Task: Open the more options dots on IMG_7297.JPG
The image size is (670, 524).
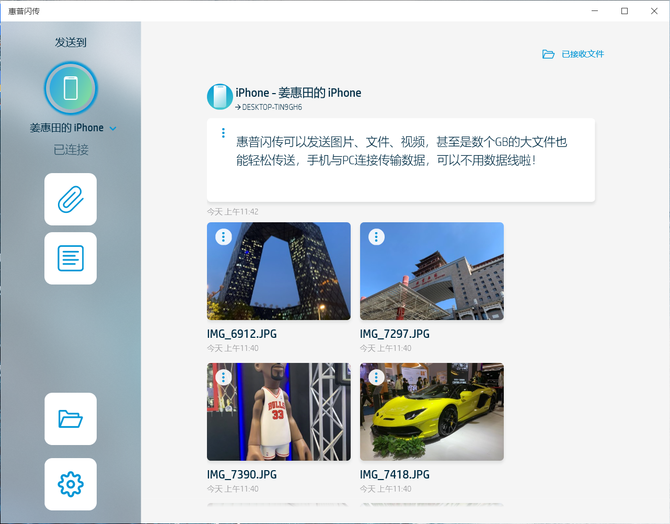Action: click(376, 237)
